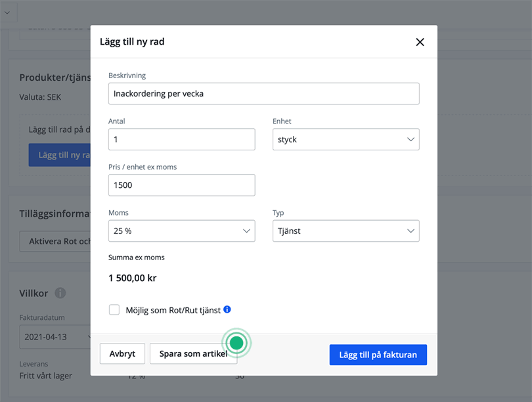Click the info icon next to Villkor

(60, 293)
